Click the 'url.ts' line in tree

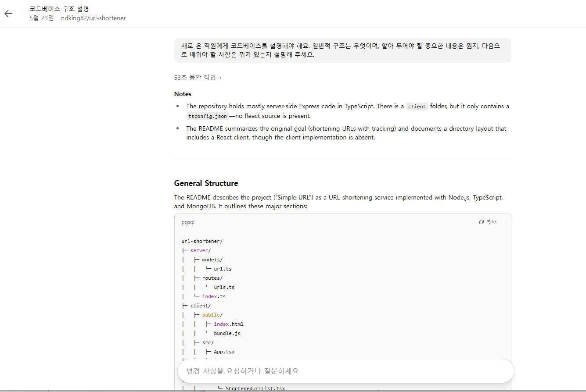(223, 269)
